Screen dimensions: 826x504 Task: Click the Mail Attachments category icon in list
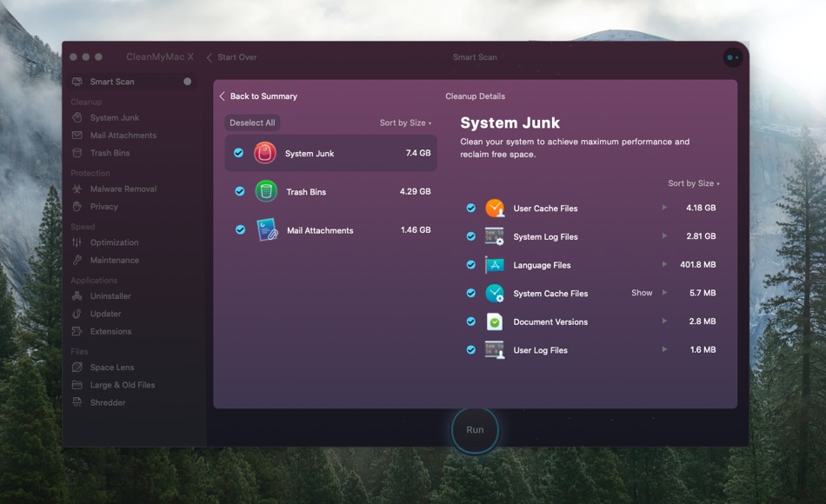267,230
